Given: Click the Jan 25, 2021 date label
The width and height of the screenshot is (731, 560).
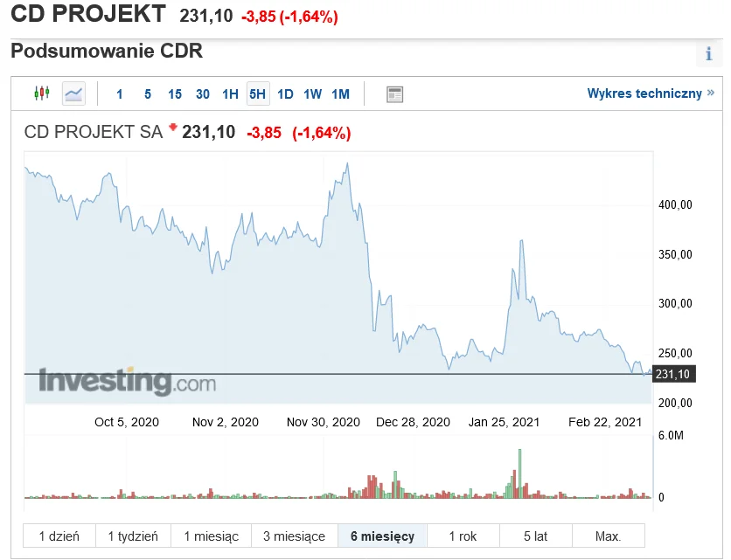Looking at the screenshot, I should click(x=504, y=422).
